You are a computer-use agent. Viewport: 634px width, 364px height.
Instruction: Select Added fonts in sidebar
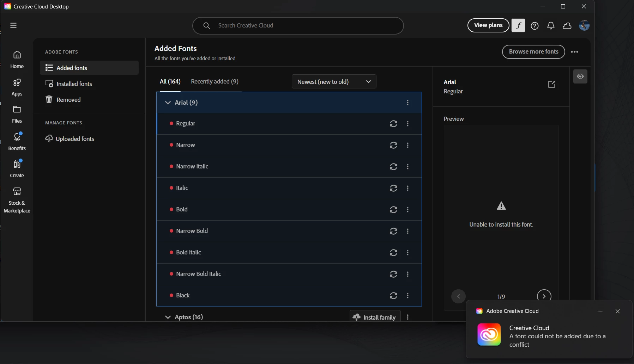(x=89, y=68)
